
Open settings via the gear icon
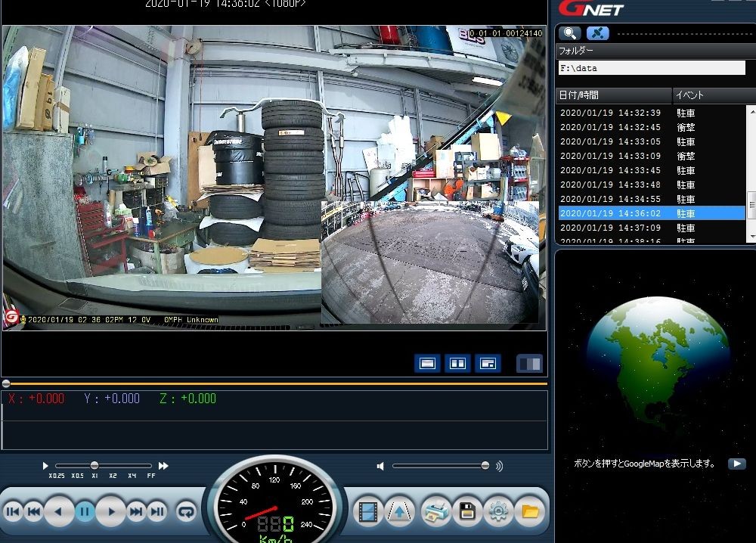498,511
